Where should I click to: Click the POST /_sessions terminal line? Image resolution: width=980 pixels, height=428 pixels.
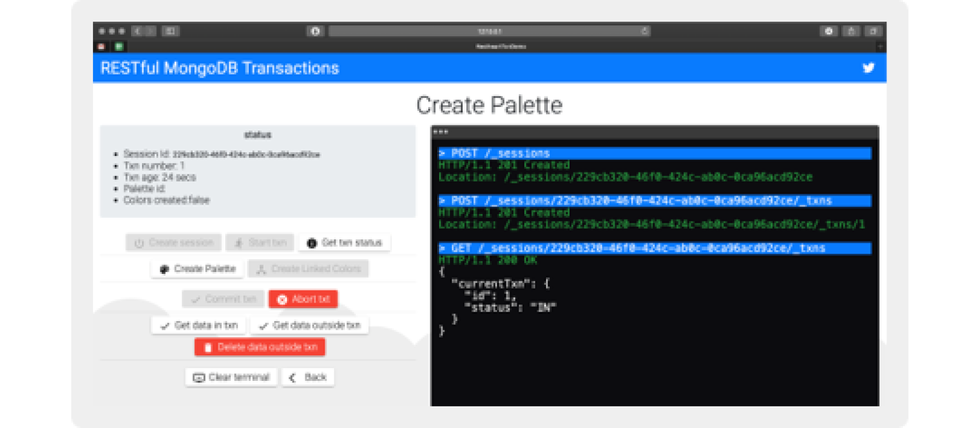click(x=655, y=153)
